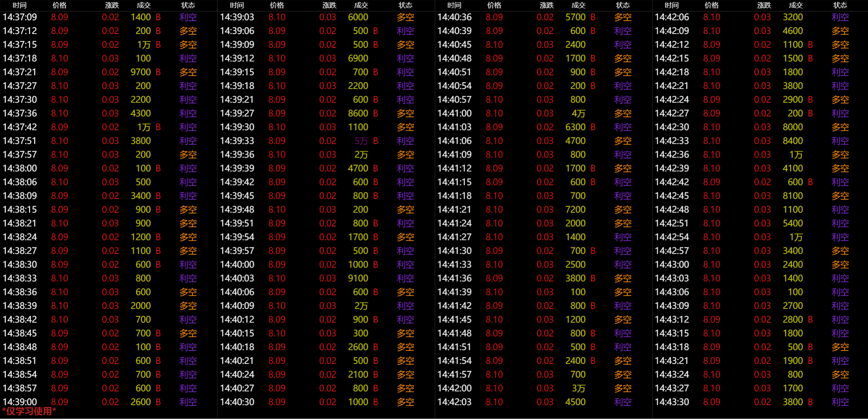Click the 9100 volume at 14:40:03
868x420 pixels.
pos(358,278)
